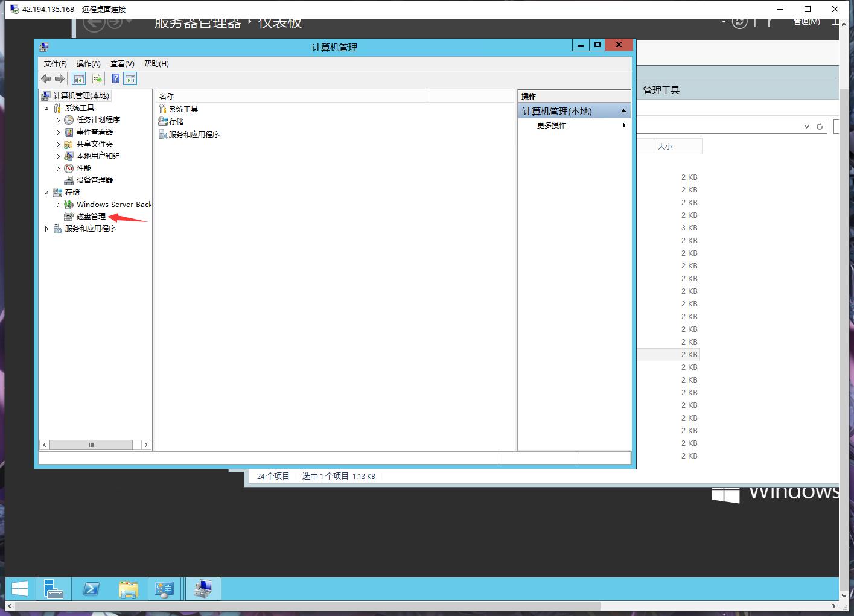Select 事件查看器 system tool
This screenshot has height=616, width=854.
94,132
